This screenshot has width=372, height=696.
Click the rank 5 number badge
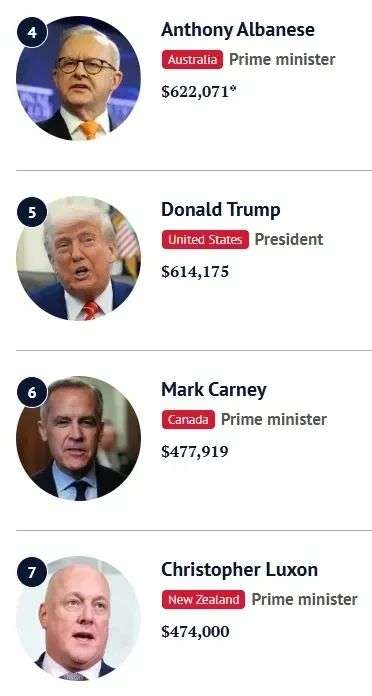pyautogui.click(x=32, y=212)
